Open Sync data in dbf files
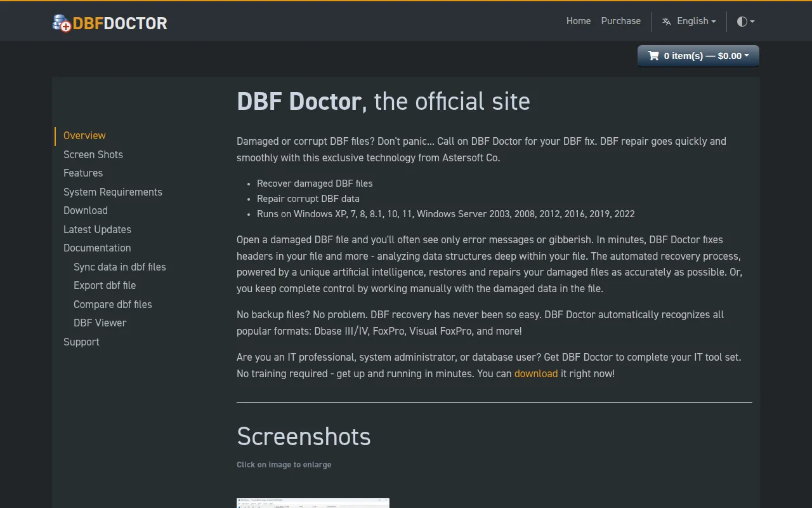812x508 pixels. tap(120, 267)
